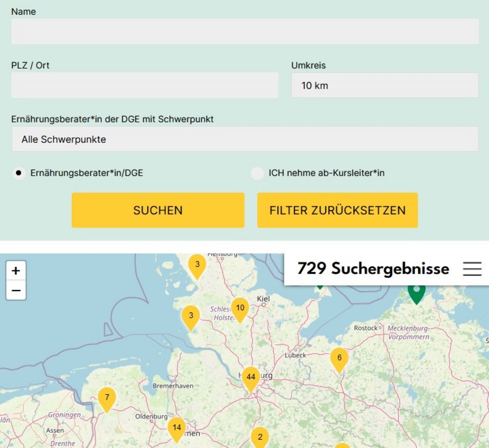This screenshot has width=489, height=448.
Task: Click the cluster marker 3 near Flensburg
Action: tap(197, 264)
